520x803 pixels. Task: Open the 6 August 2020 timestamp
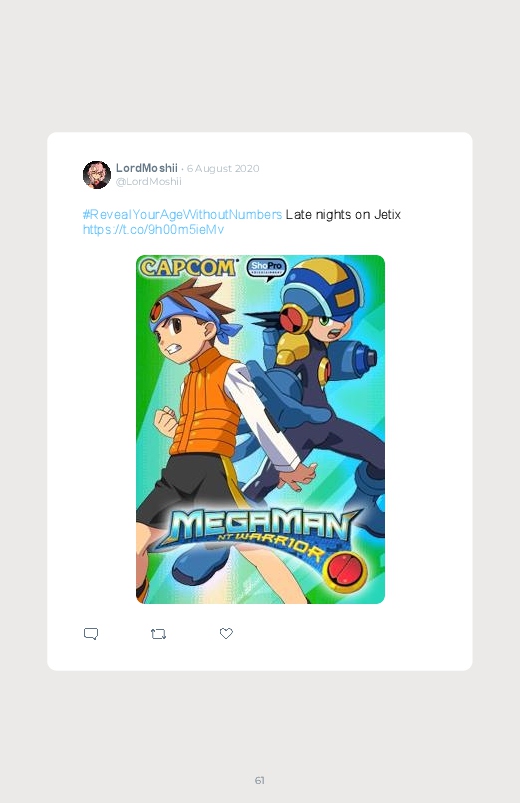click(x=223, y=168)
